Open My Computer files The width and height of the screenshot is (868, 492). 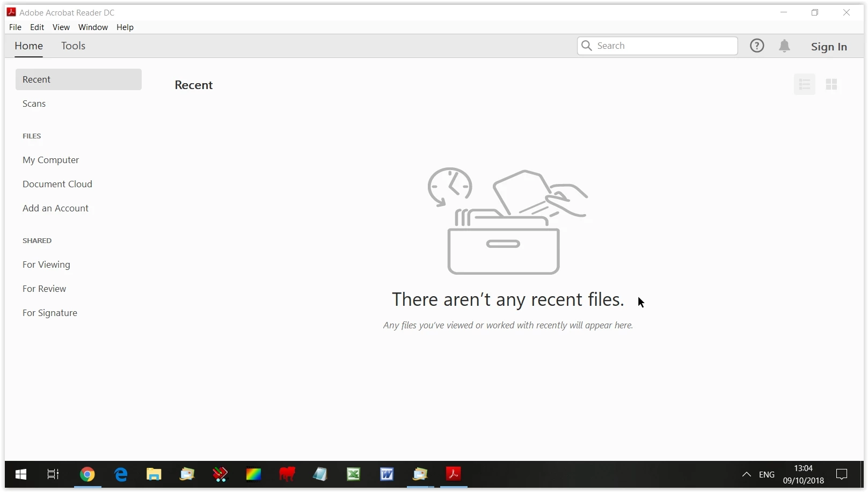coord(50,160)
